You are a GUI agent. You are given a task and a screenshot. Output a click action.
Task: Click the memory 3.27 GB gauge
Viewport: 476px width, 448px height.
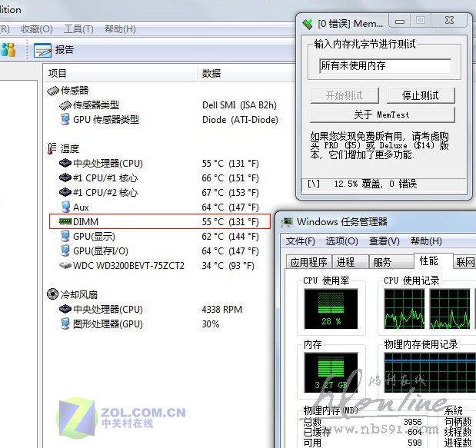pyautogui.click(x=331, y=373)
